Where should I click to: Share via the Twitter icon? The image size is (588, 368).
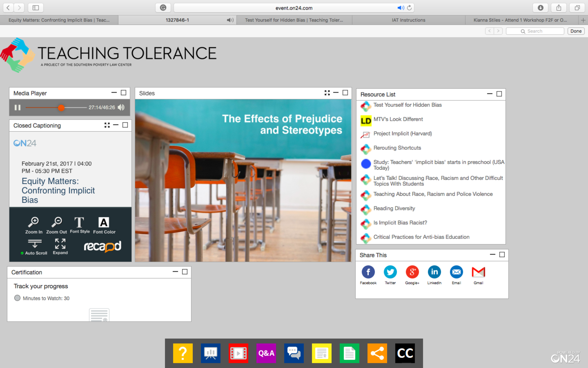coord(390,272)
